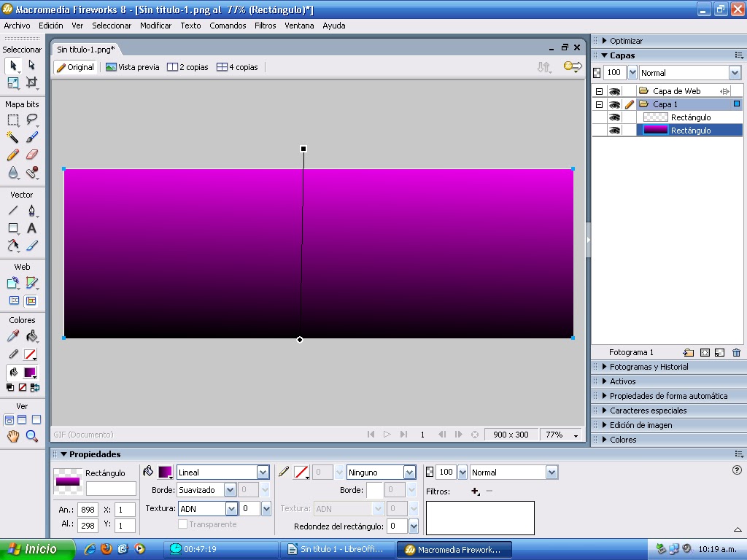747x560 pixels.
Task: Select the Lasso tool
Action: tap(31, 120)
